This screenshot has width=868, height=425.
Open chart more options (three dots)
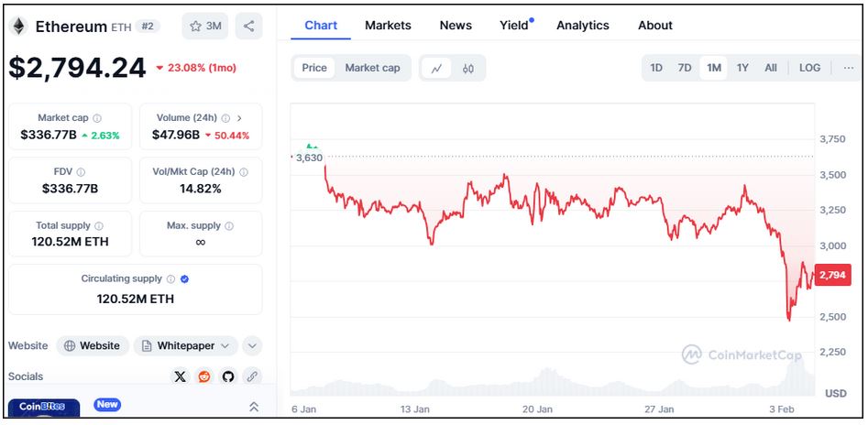click(x=848, y=68)
